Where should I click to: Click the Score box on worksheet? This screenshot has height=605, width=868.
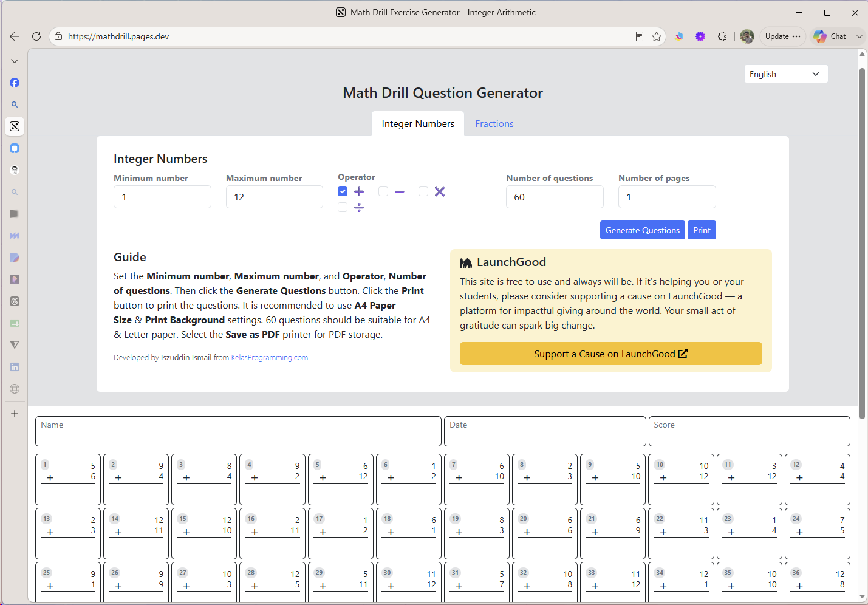point(750,431)
